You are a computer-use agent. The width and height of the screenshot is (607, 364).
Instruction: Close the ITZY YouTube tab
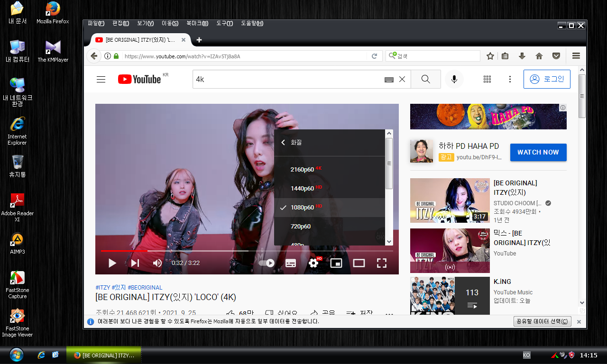(x=184, y=40)
